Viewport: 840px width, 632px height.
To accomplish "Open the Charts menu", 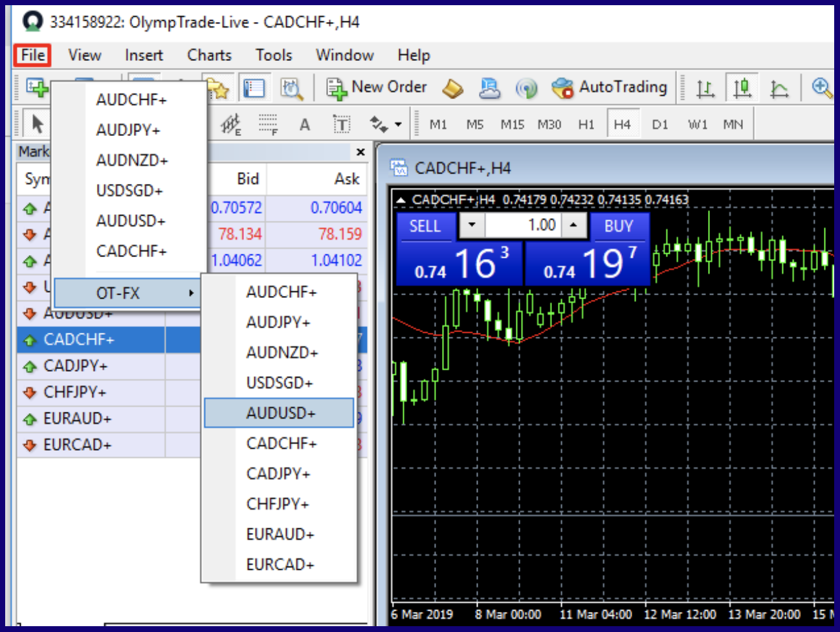I will 209,55.
